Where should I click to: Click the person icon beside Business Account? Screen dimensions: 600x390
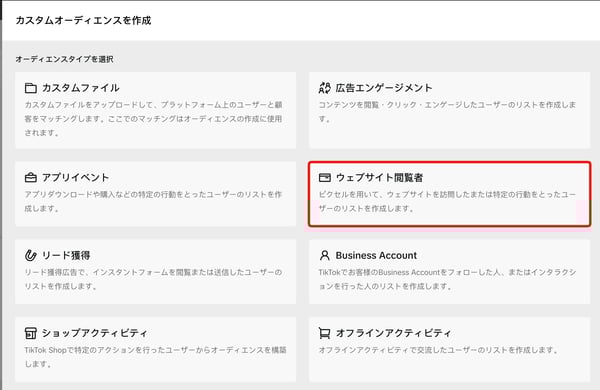coord(324,255)
